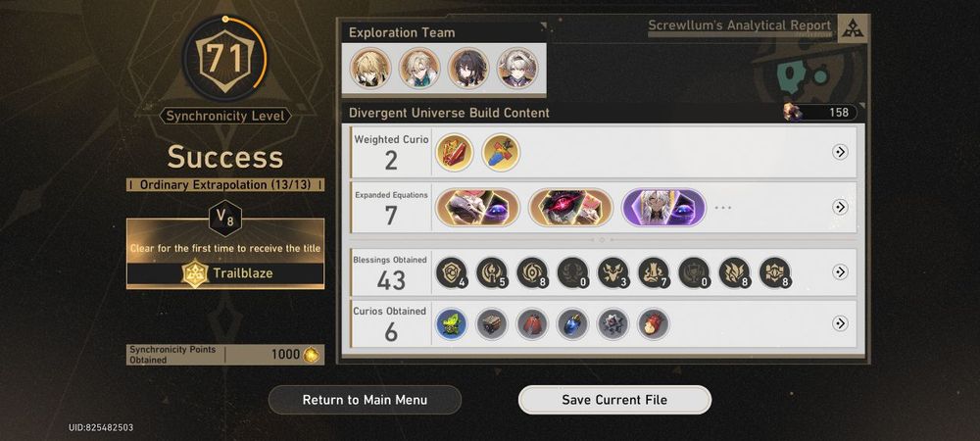Click Save Current File button
Screen dimensions: 980x441
(x=614, y=400)
